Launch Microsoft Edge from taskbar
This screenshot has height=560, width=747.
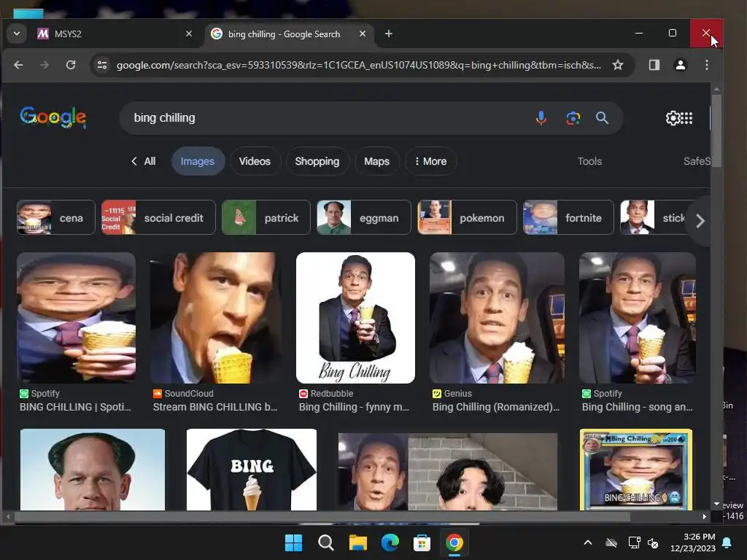(390, 542)
